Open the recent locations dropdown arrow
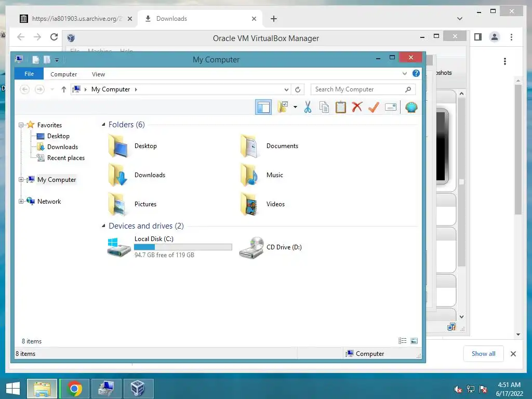This screenshot has width=532, height=399. (x=52, y=89)
